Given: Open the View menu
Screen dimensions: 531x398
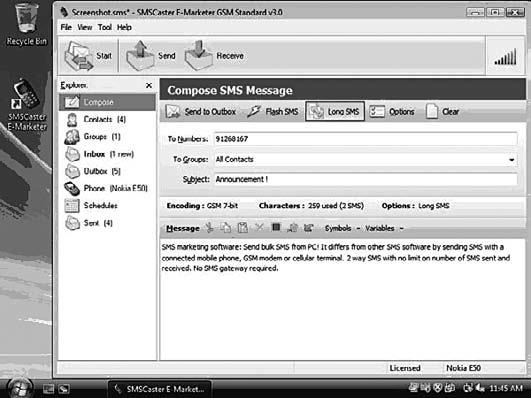Looking at the screenshot, I should pos(85,27).
